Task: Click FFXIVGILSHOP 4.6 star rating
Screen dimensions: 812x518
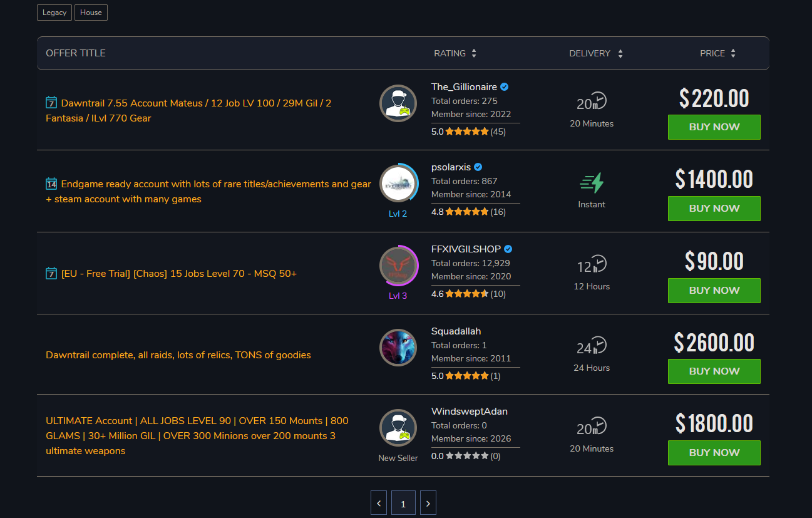Action: pos(468,294)
